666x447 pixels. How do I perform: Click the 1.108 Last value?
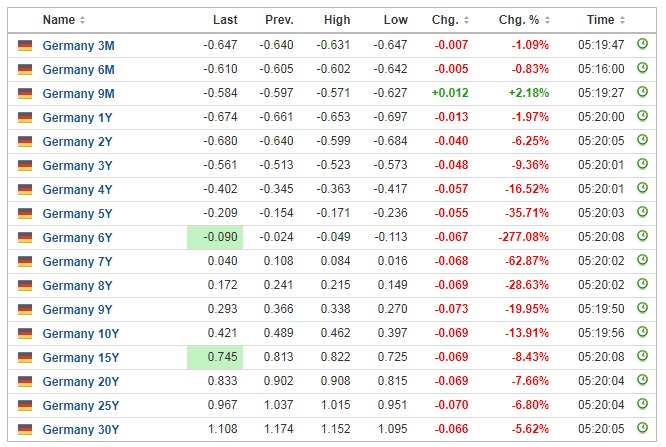point(223,429)
